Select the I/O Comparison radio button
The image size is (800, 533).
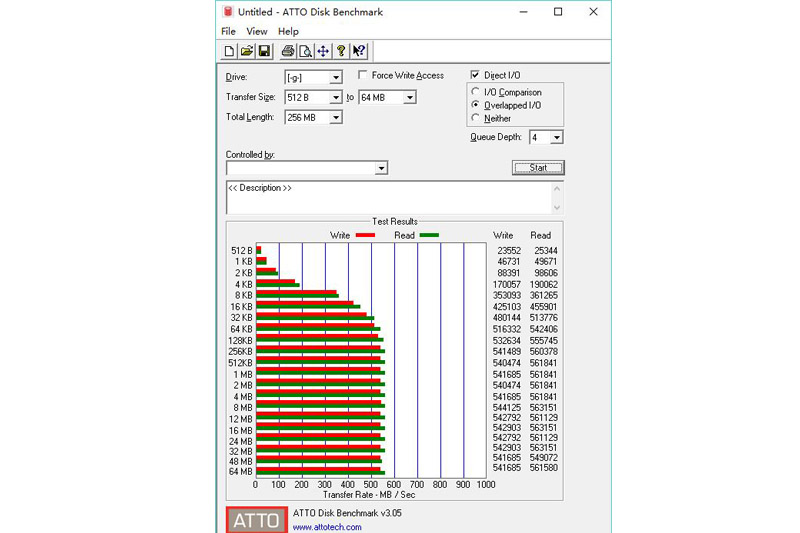pos(475,93)
